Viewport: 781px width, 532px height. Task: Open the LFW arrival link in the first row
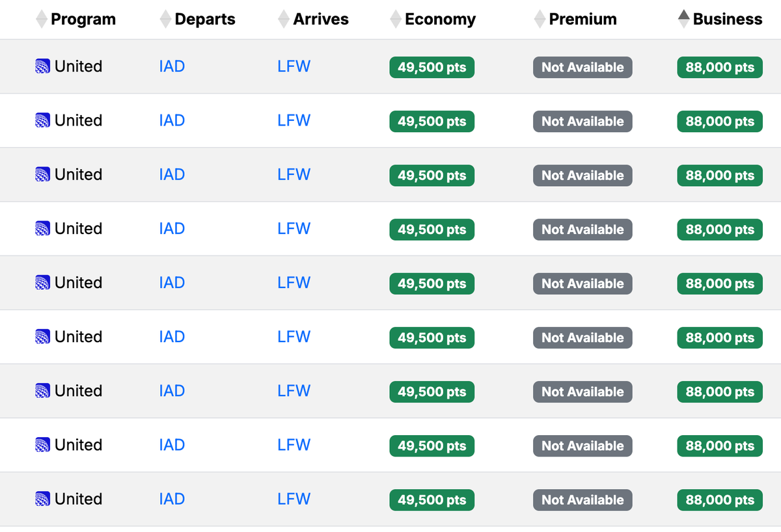(x=294, y=66)
